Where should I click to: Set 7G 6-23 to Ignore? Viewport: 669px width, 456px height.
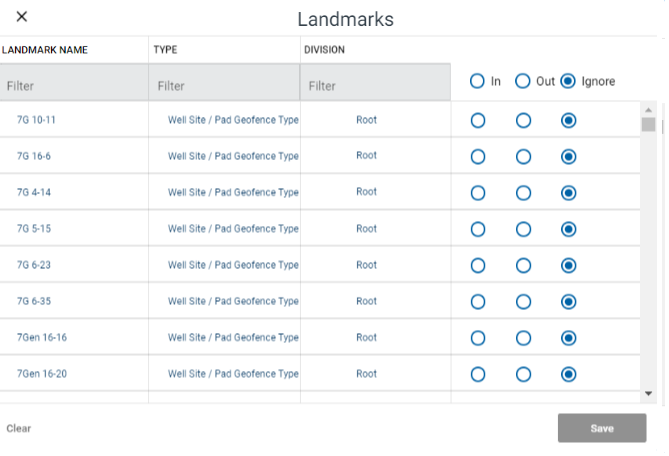click(x=568, y=265)
